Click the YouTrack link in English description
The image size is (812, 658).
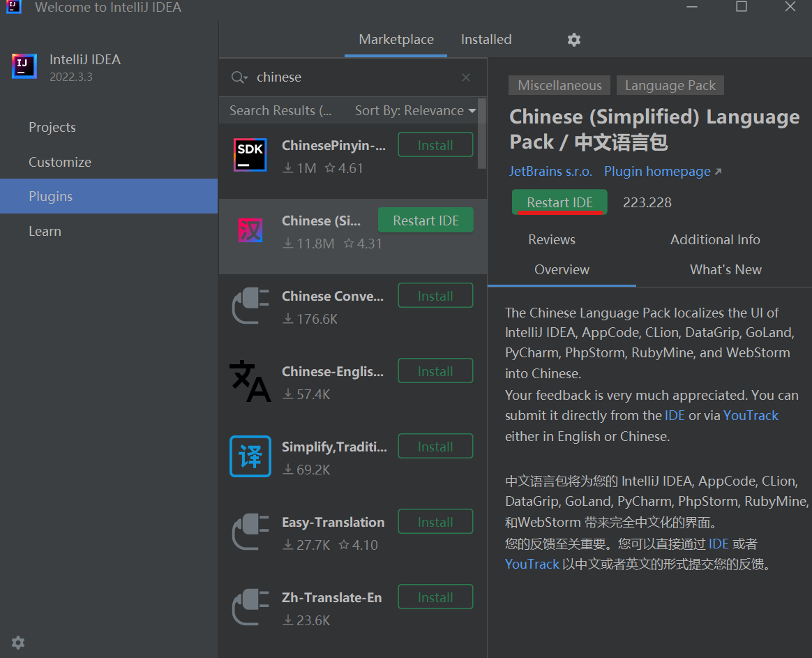[x=751, y=416]
